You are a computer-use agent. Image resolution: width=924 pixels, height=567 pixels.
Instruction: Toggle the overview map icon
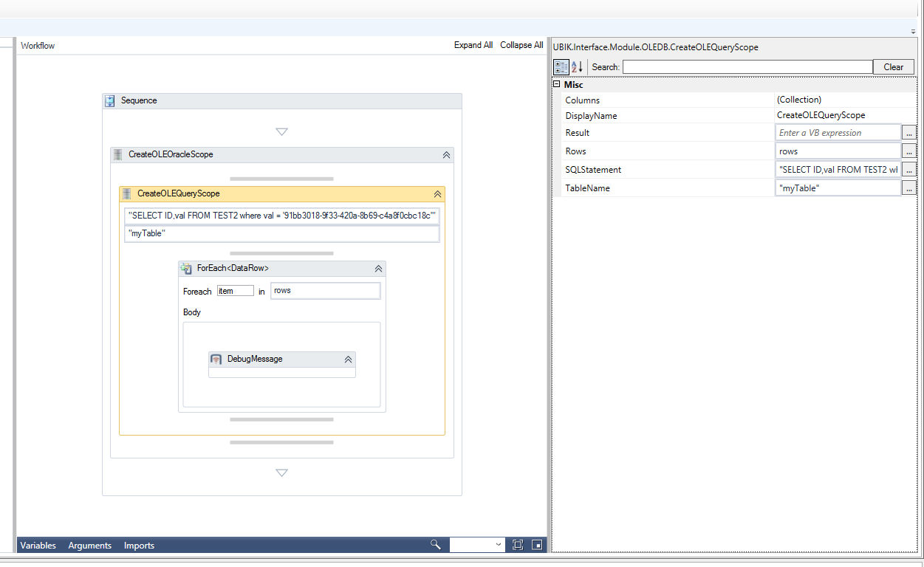coord(537,545)
